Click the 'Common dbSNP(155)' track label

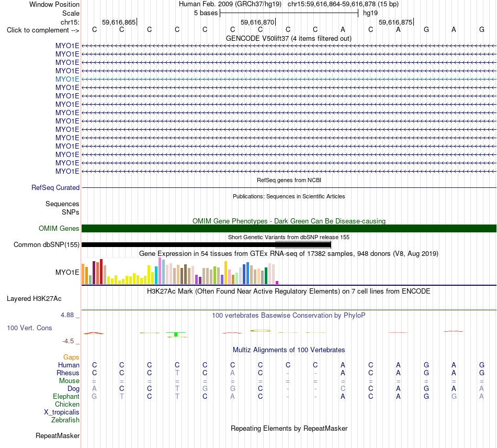46,245
